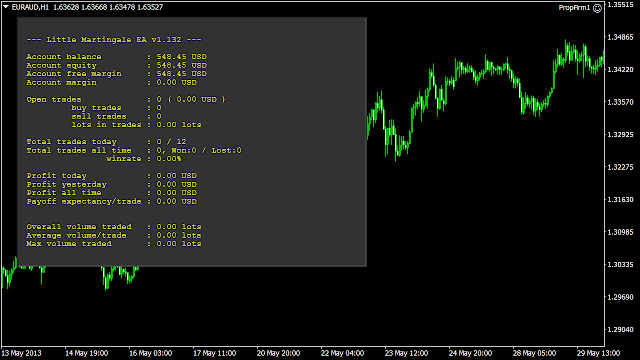Click the Account free margin line
Viewport: 640px width, 360px height.
pyautogui.click(x=117, y=74)
